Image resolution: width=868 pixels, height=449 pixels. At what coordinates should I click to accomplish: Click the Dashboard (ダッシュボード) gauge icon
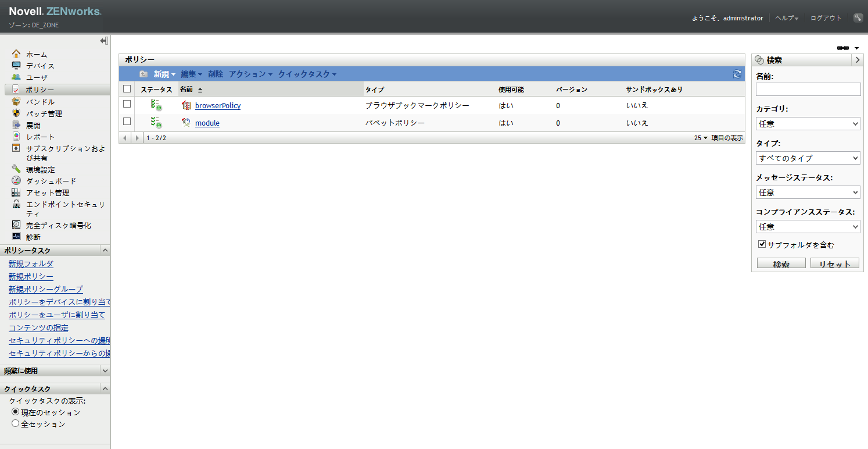[16, 181]
